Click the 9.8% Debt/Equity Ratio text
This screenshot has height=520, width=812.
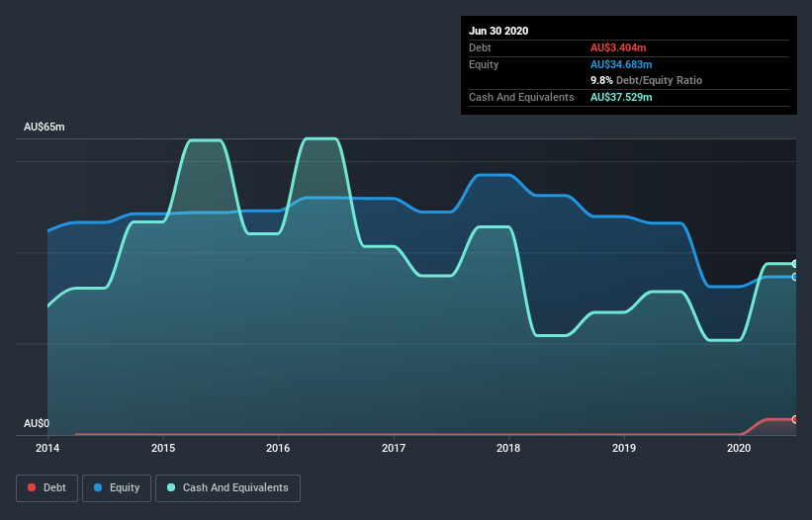pos(646,81)
